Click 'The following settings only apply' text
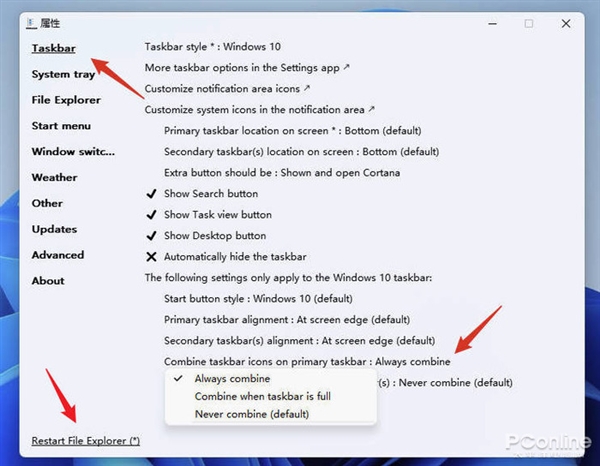This screenshot has width=600, height=466. tap(289, 278)
